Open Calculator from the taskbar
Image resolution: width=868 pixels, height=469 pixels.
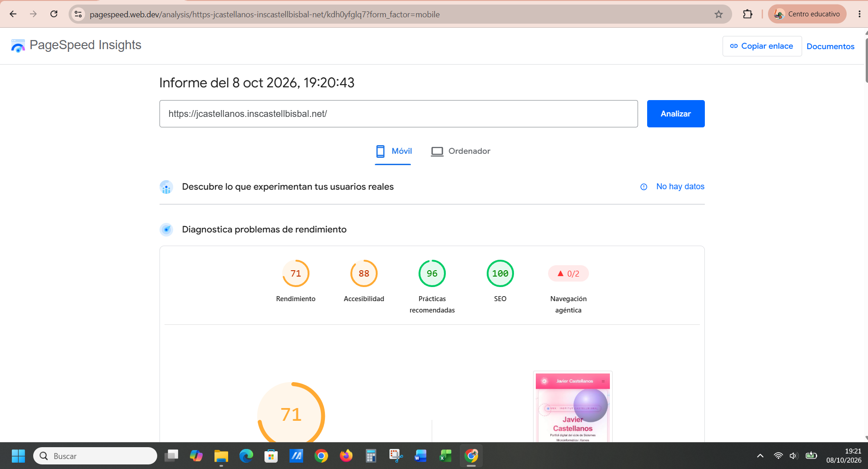coord(371,456)
